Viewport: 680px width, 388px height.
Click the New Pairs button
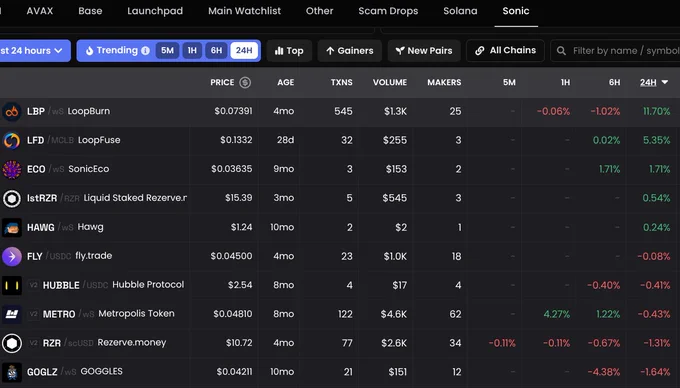click(x=424, y=51)
